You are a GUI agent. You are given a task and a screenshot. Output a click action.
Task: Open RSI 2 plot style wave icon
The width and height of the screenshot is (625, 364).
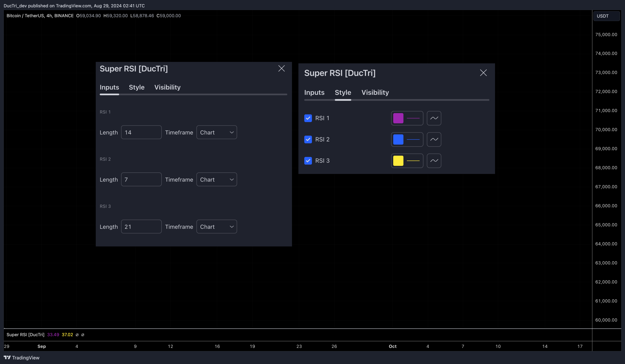coord(434,140)
